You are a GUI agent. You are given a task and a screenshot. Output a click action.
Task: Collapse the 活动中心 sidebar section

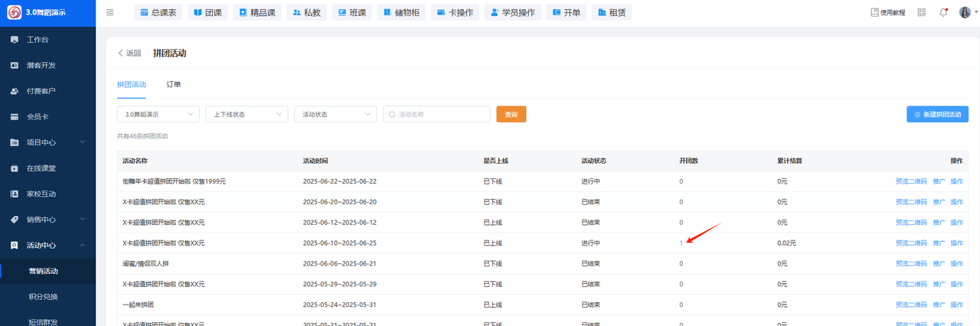pos(47,245)
